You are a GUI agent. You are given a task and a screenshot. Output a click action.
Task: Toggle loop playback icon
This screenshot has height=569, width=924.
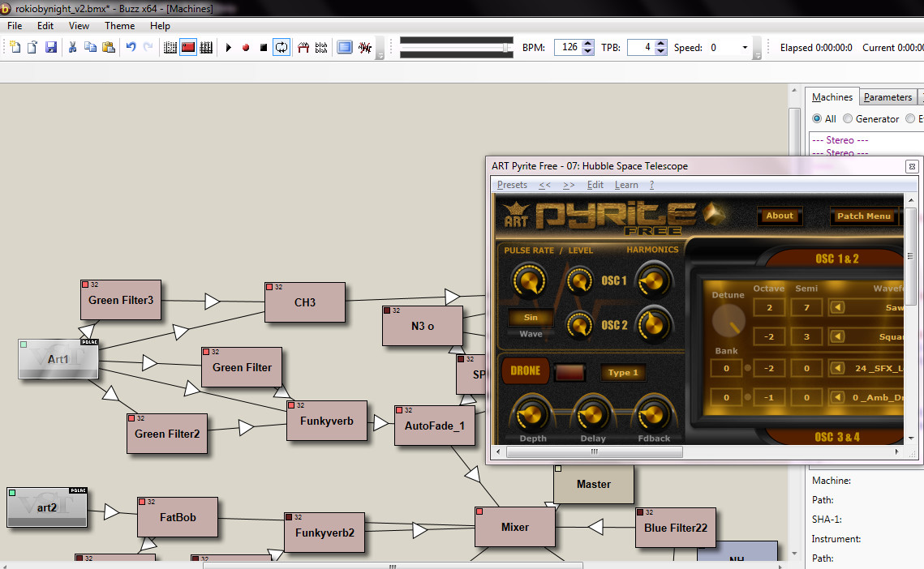[x=281, y=48]
